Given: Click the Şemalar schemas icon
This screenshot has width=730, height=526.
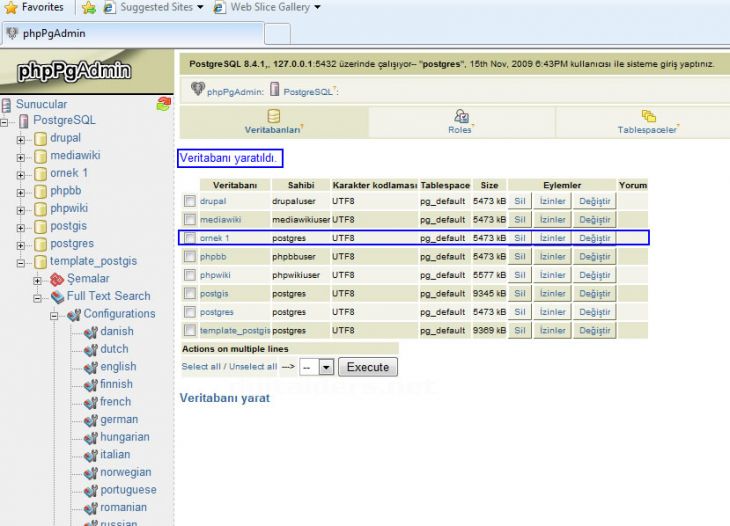Looking at the screenshot, I should (57, 279).
